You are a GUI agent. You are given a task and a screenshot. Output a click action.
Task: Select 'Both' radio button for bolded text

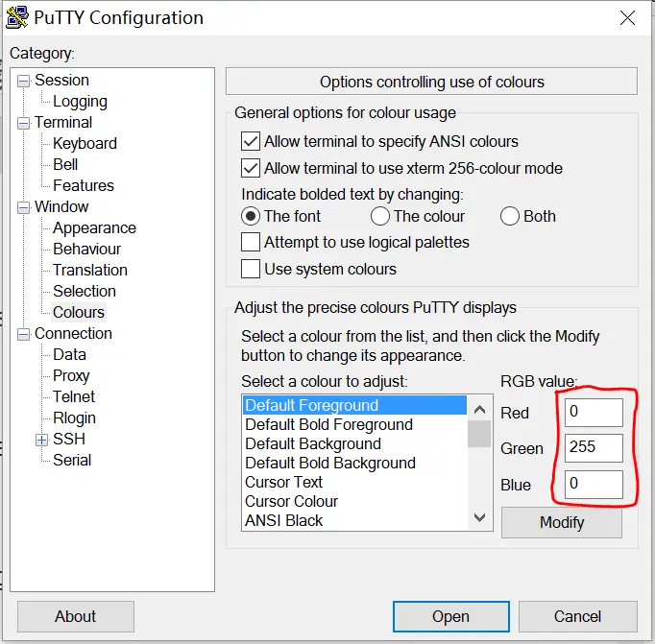[x=510, y=216]
